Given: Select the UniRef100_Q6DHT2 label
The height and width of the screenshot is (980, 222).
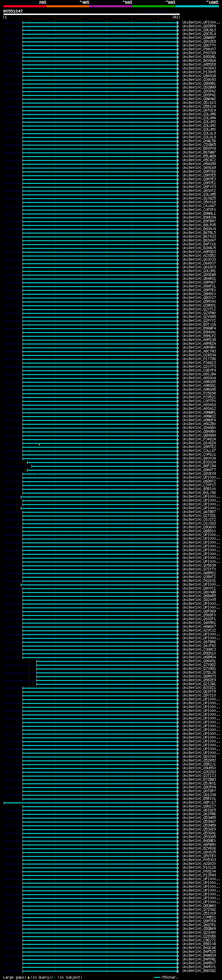Looking at the screenshot, I should point(199,481).
